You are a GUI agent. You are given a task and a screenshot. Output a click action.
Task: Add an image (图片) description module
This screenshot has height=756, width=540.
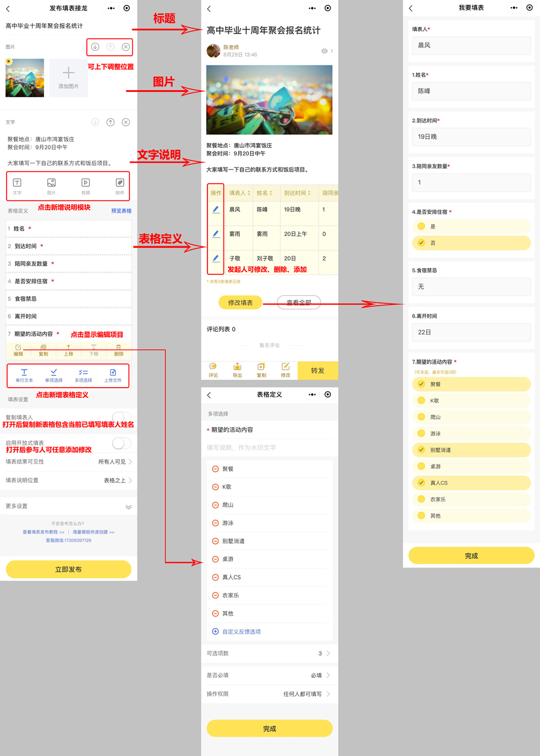51,186
